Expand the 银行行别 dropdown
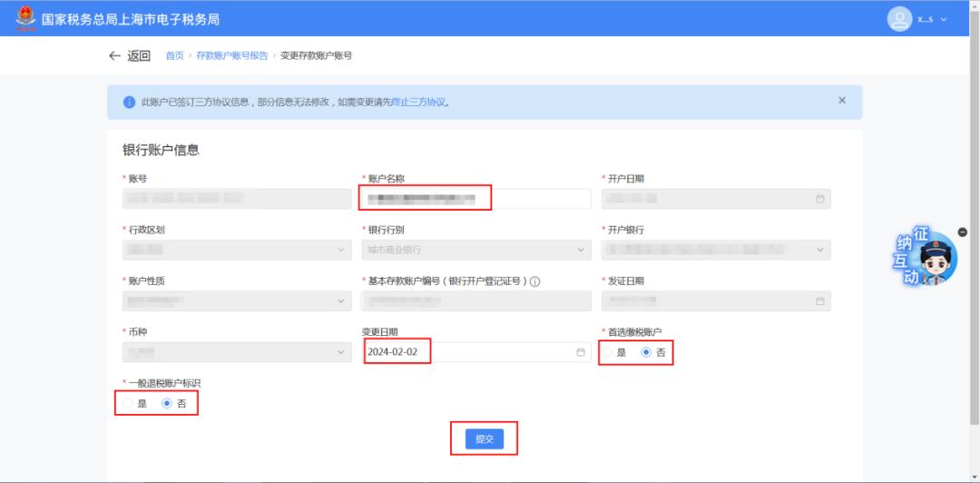980x483 pixels. point(475,250)
